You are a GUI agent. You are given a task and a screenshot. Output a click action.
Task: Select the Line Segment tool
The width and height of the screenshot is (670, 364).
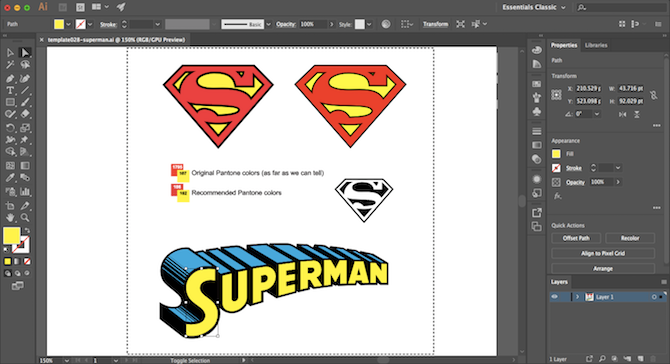(25, 91)
